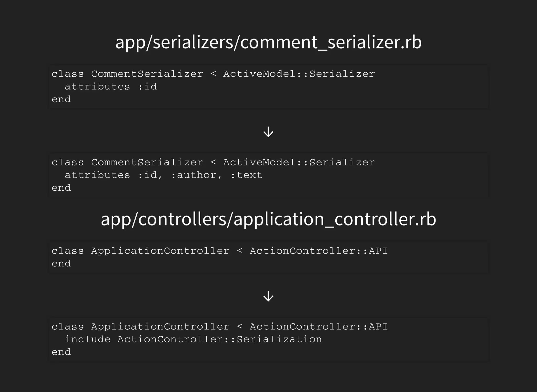Click the down arrow below the first serializer block

268,132
